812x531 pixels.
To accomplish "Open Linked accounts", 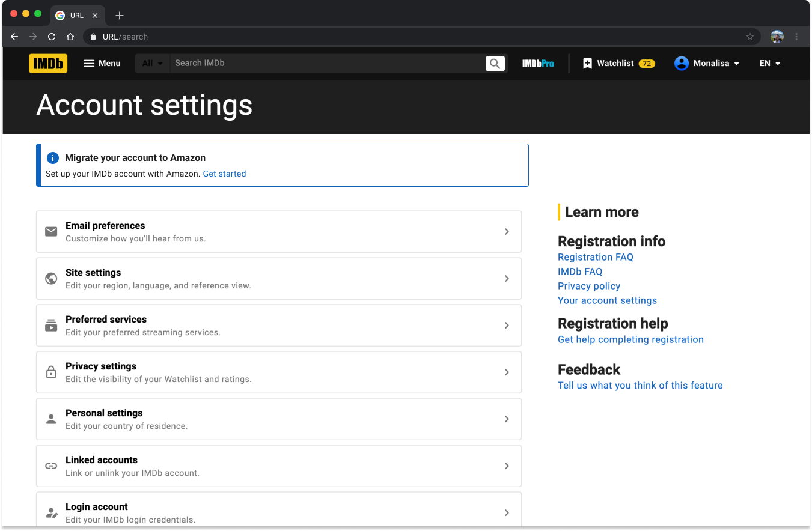I will tap(279, 466).
